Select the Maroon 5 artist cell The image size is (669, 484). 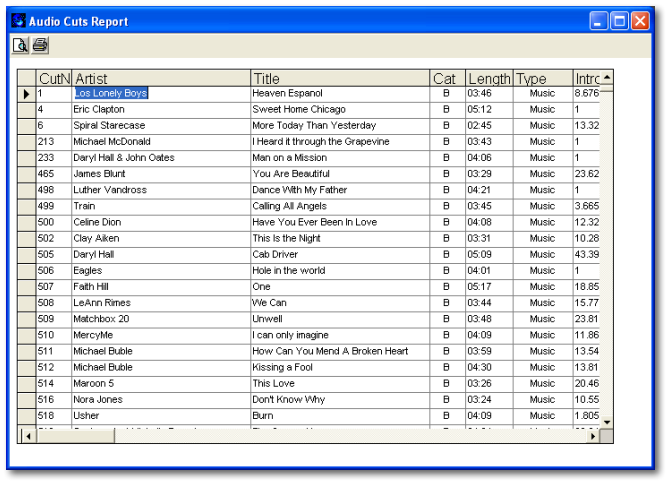pos(161,384)
